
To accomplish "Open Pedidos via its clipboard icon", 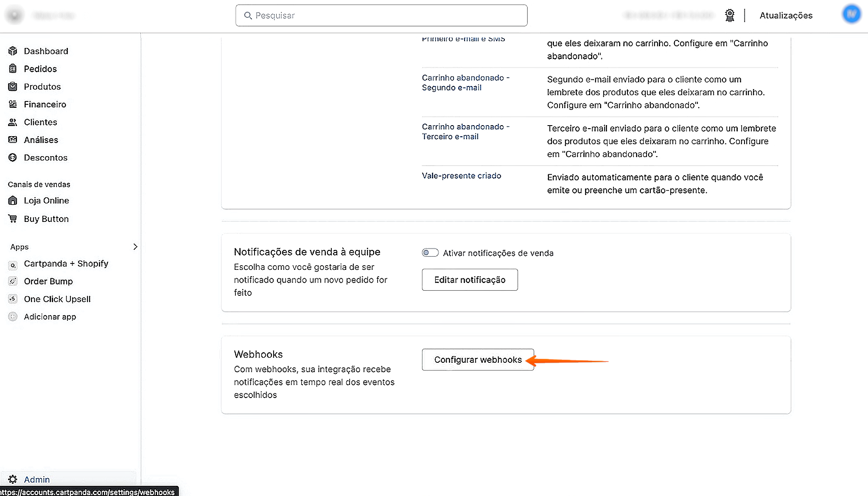I will coord(13,69).
